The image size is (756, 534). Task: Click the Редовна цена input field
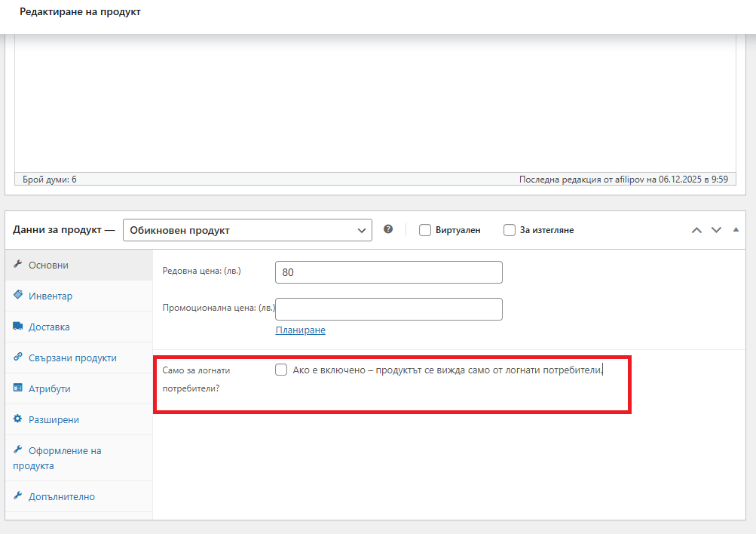point(389,272)
